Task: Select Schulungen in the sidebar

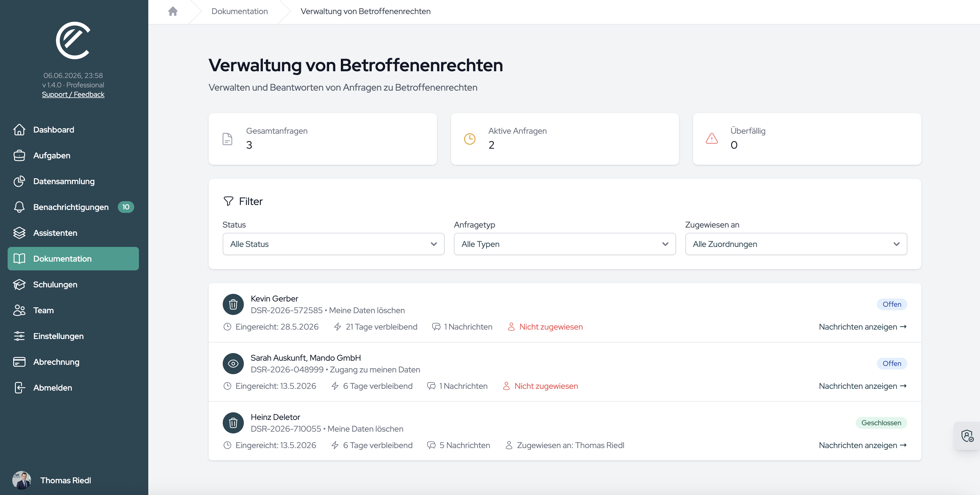Action: point(73,284)
